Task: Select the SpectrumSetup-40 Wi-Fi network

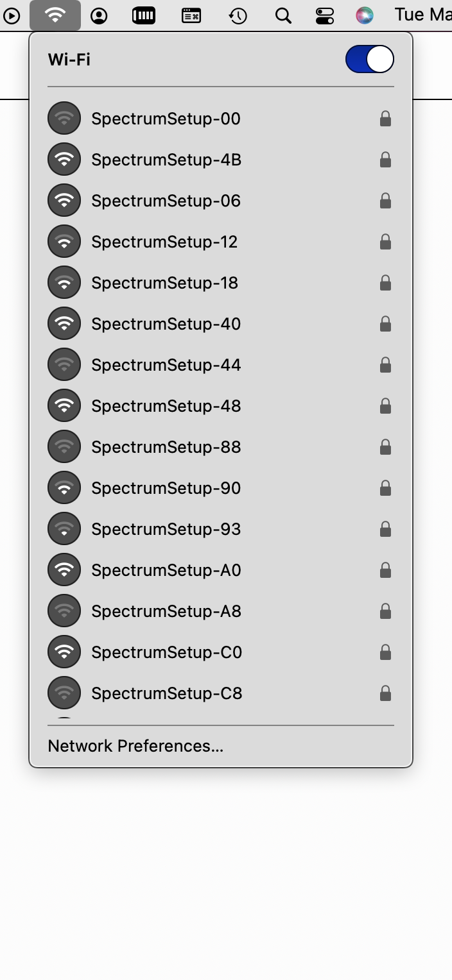Action: point(220,324)
